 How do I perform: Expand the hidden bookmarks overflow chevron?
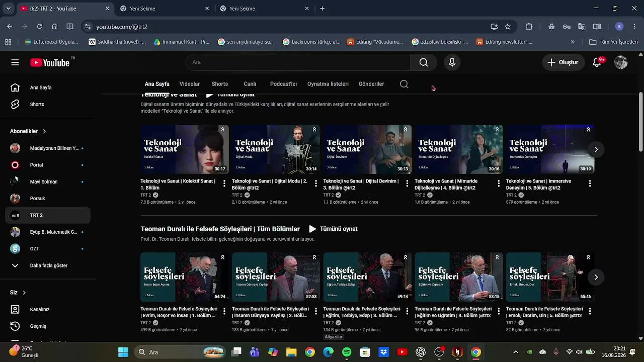point(573,42)
